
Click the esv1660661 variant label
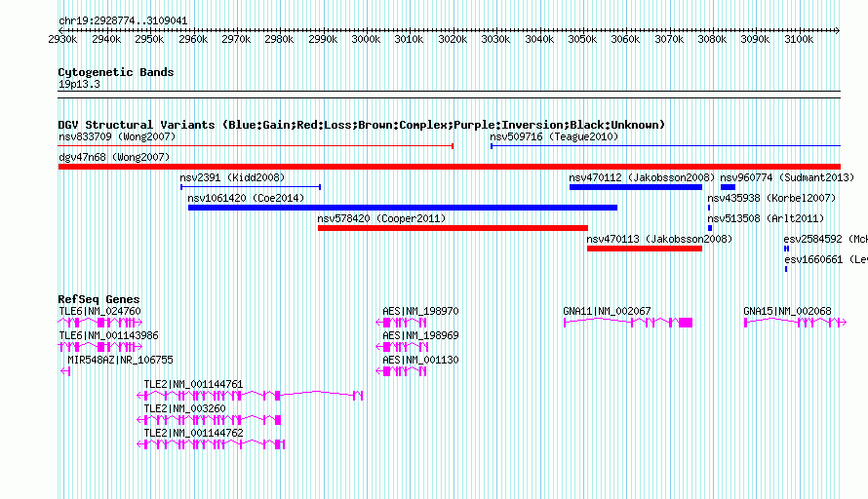(x=825, y=259)
